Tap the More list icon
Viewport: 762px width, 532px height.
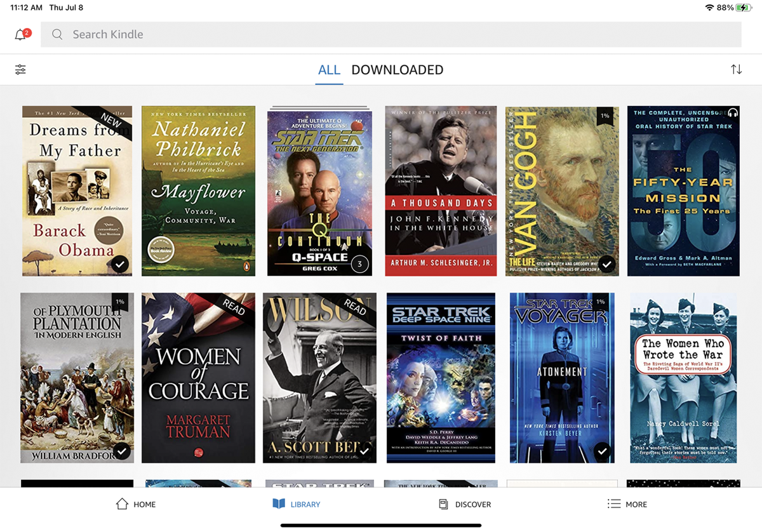[x=613, y=504]
